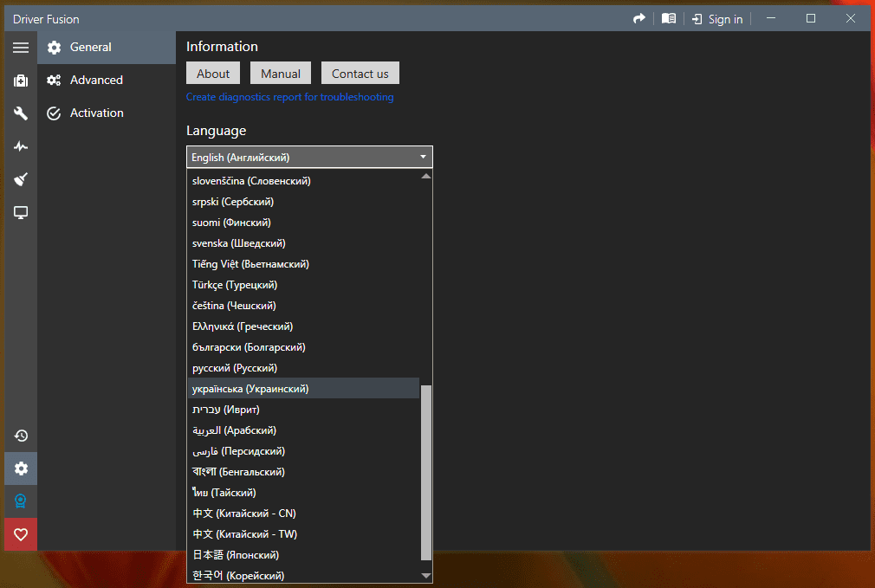Open the history clock icon
This screenshot has width=875, height=588.
click(21, 436)
